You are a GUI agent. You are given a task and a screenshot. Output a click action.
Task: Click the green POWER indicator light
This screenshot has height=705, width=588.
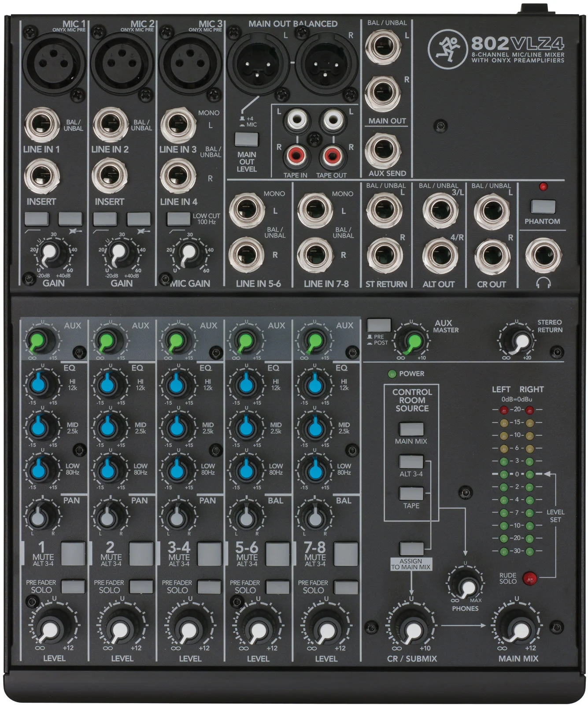click(x=392, y=374)
